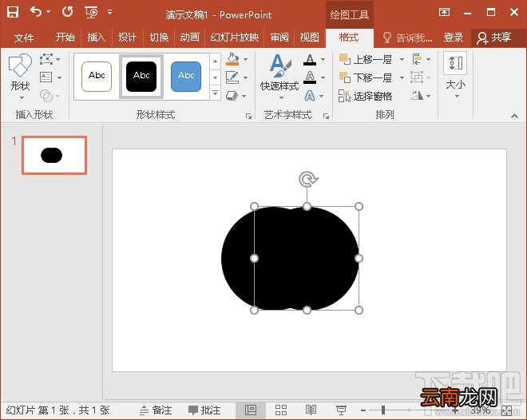This screenshot has height=420, width=527.
Task: Click the 登录 sign-in link
Action: [x=453, y=37]
